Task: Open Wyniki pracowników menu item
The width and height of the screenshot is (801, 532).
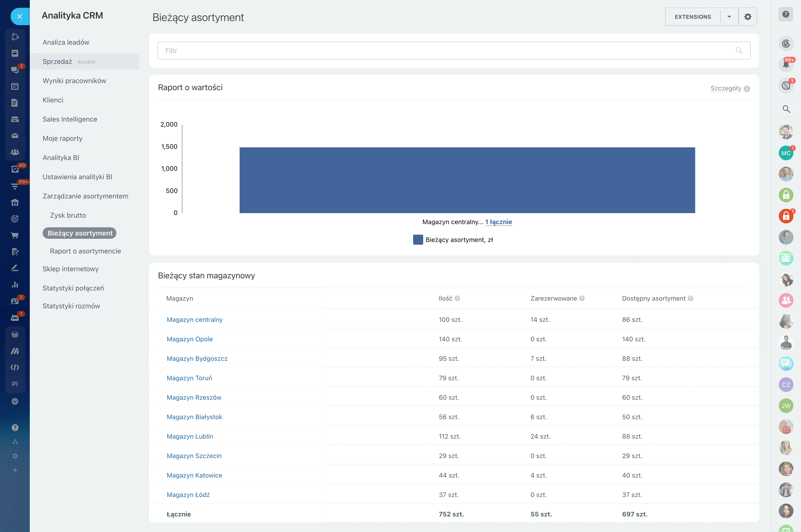Action: click(x=74, y=81)
